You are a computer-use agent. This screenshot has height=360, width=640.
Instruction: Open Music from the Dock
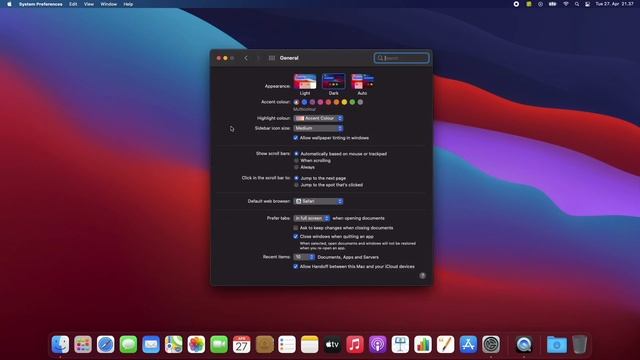coord(355,344)
